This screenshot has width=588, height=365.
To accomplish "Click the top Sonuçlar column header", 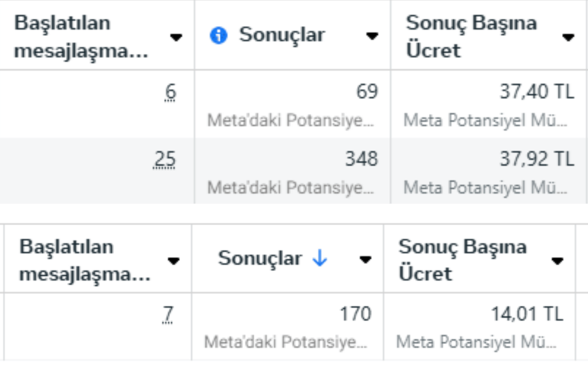I will 282,35.
